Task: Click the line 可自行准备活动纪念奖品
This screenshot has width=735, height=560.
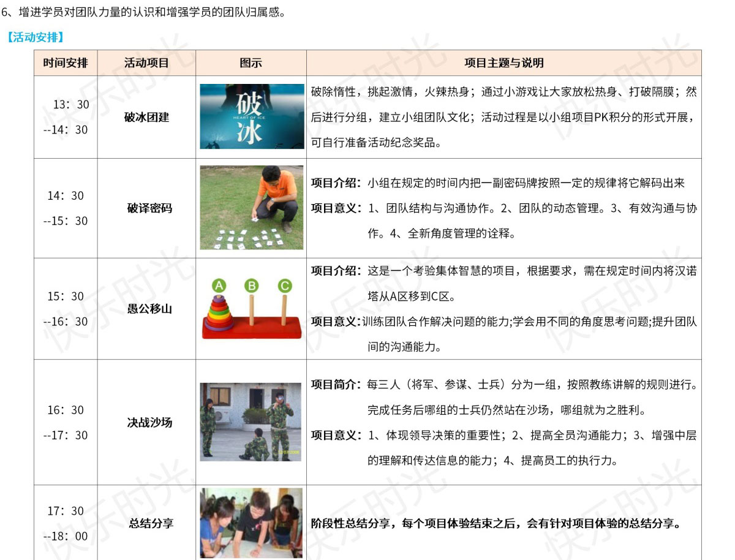Action: click(376, 143)
